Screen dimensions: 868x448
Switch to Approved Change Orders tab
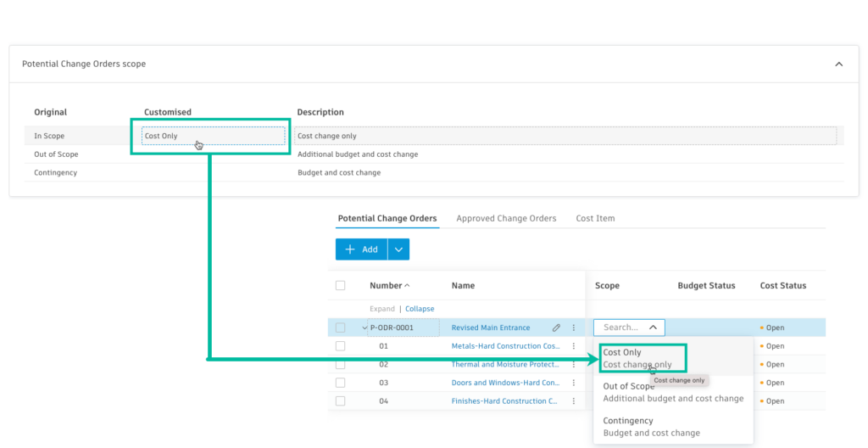tap(506, 218)
